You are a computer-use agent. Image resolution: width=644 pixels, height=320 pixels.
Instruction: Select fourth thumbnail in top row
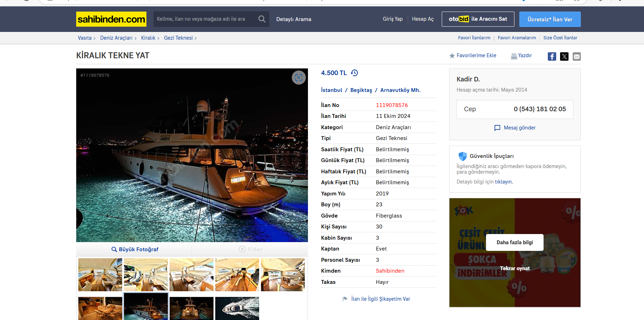tap(237, 275)
